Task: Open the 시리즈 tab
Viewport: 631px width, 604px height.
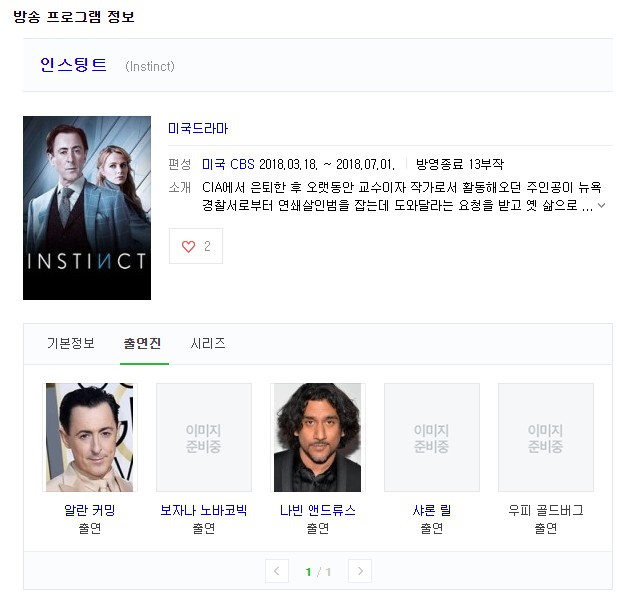Action: click(208, 343)
